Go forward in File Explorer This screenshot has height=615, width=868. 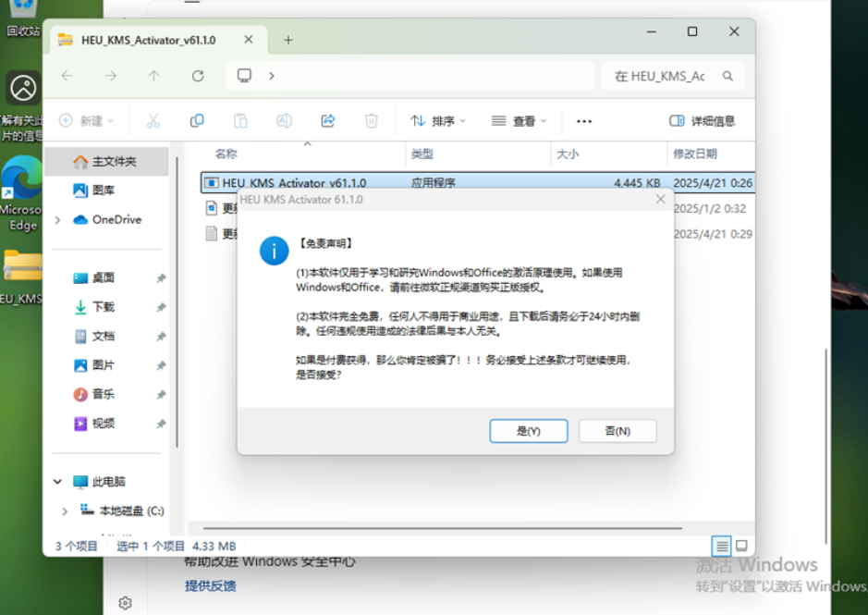(x=111, y=76)
